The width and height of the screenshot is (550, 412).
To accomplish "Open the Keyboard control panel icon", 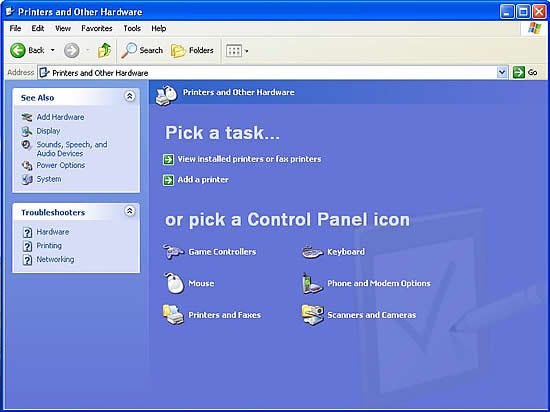I will tap(312, 252).
